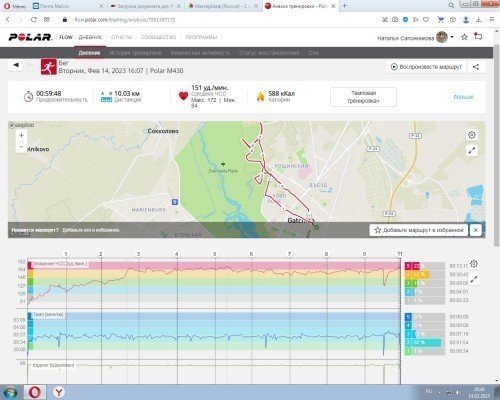
Task: Click lap marker 9 on the chart
Action: click(364, 254)
